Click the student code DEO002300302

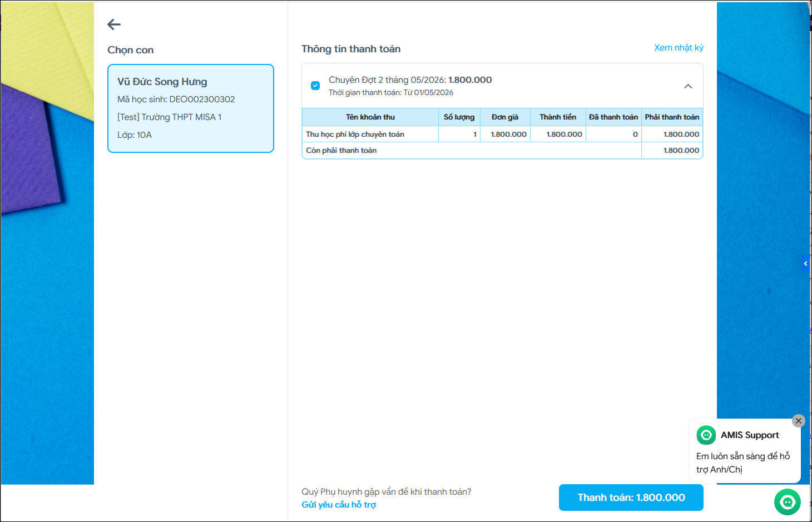(202, 100)
